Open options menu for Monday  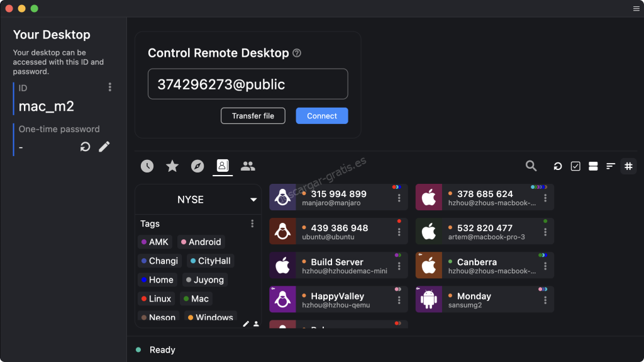(545, 301)
